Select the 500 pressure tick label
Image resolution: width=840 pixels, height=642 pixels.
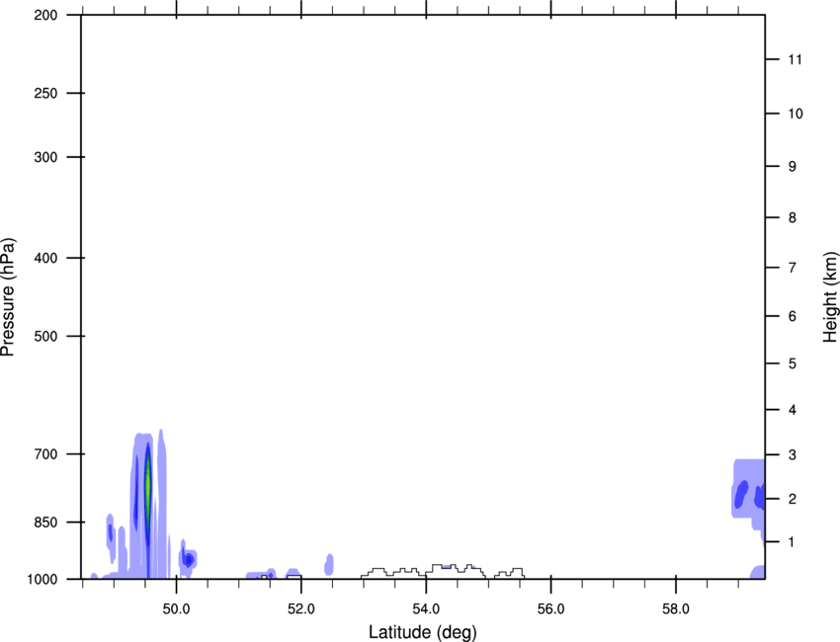(45, 336)
